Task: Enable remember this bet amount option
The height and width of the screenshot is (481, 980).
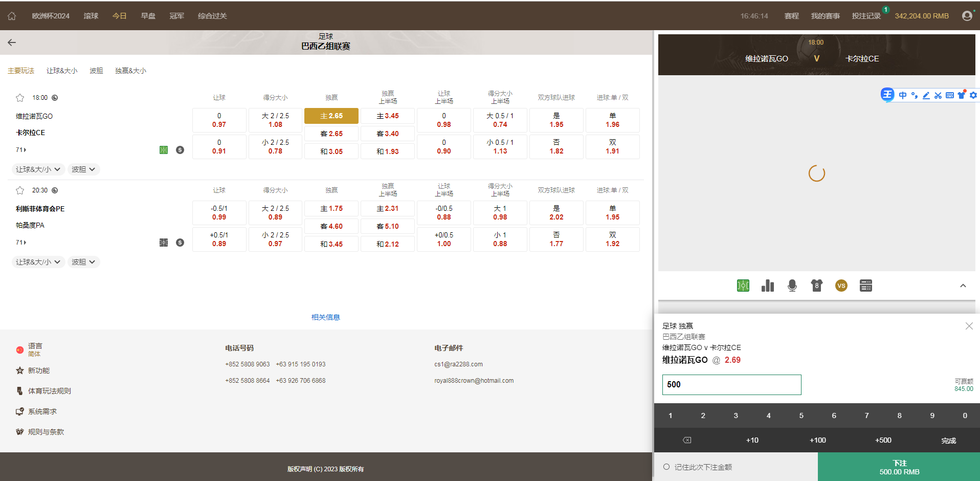Action: (666, 467)
